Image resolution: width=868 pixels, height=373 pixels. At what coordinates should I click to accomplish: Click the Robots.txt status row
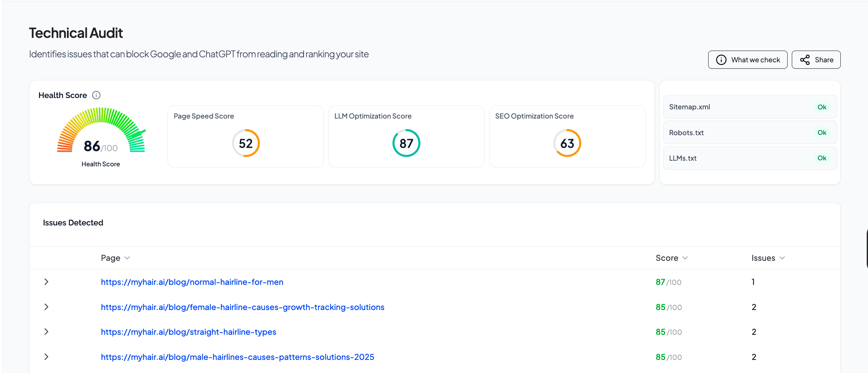(750, 132)
